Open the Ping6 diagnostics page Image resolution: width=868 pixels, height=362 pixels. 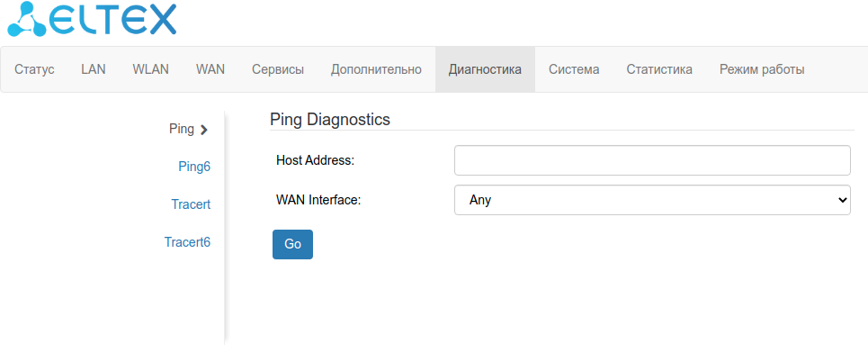pos(194,167)
